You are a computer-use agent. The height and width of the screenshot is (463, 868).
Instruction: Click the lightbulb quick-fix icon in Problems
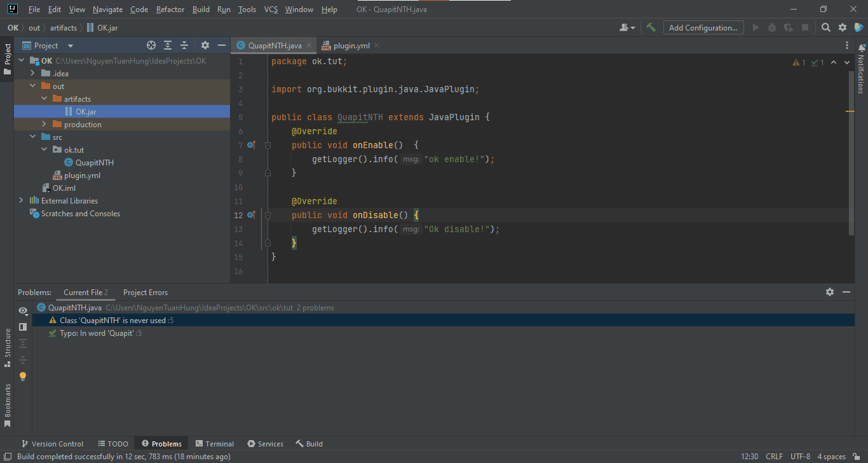point(23,376)
